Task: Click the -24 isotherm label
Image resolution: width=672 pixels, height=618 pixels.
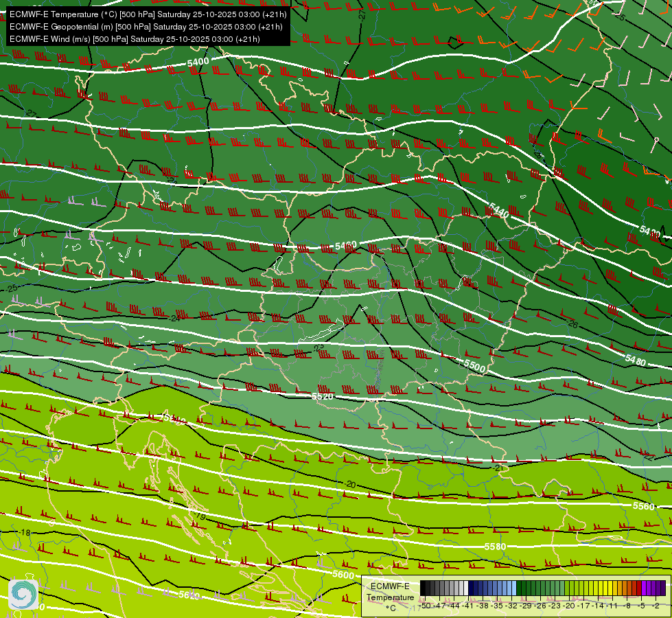Action: point(175,318)
